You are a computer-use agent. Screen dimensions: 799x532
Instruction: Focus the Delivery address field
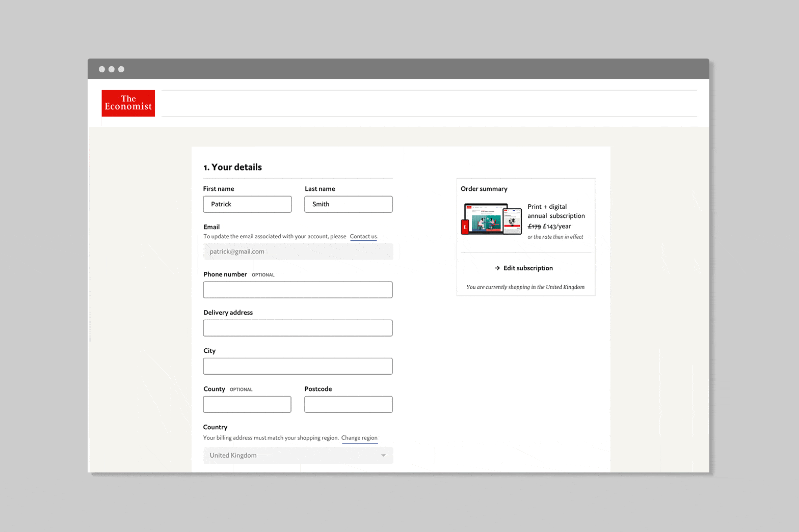(298, 328)
